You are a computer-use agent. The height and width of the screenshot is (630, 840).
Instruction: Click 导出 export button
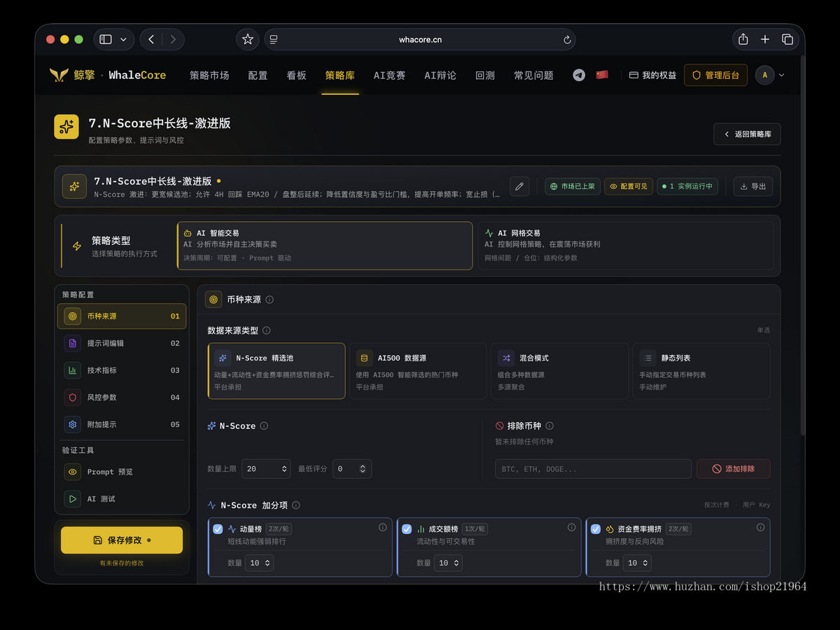pyautogui.click(x=752, y=186)
